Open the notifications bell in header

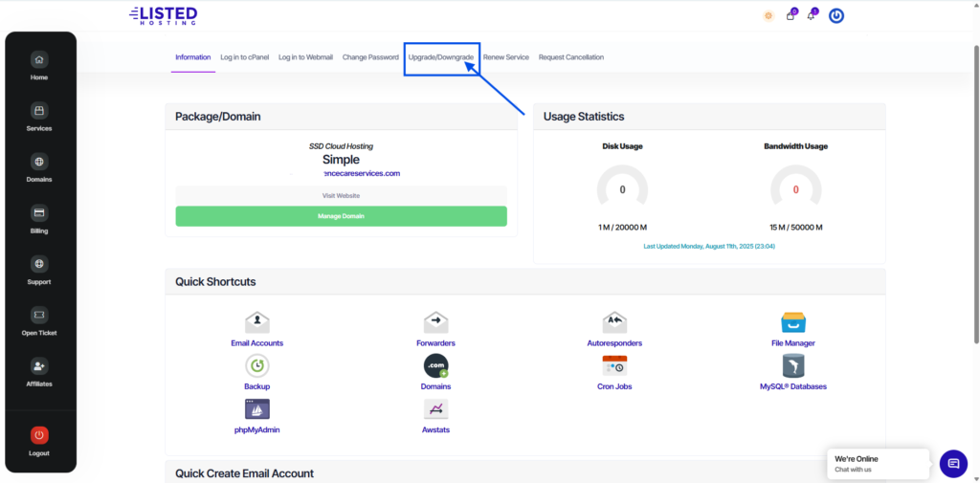(812, 15)
